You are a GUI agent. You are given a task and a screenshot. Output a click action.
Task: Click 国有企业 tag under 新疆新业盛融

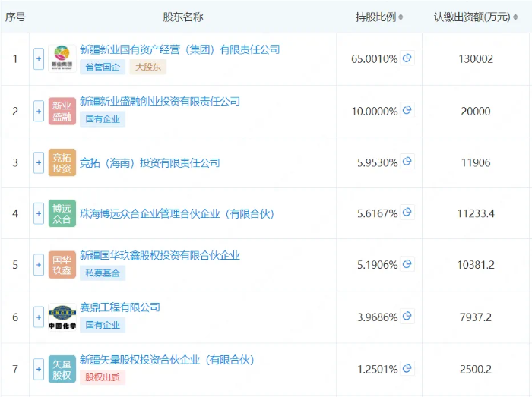(x=103, y=119)
